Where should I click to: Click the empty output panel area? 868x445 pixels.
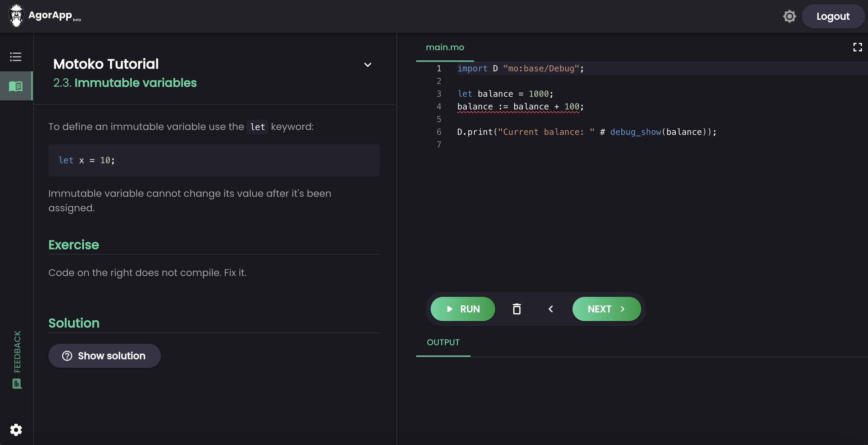[642, 401]
